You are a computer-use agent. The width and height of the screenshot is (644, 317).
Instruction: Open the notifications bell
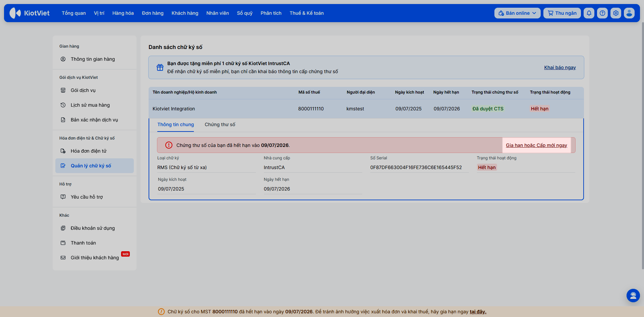coord(589,13)
